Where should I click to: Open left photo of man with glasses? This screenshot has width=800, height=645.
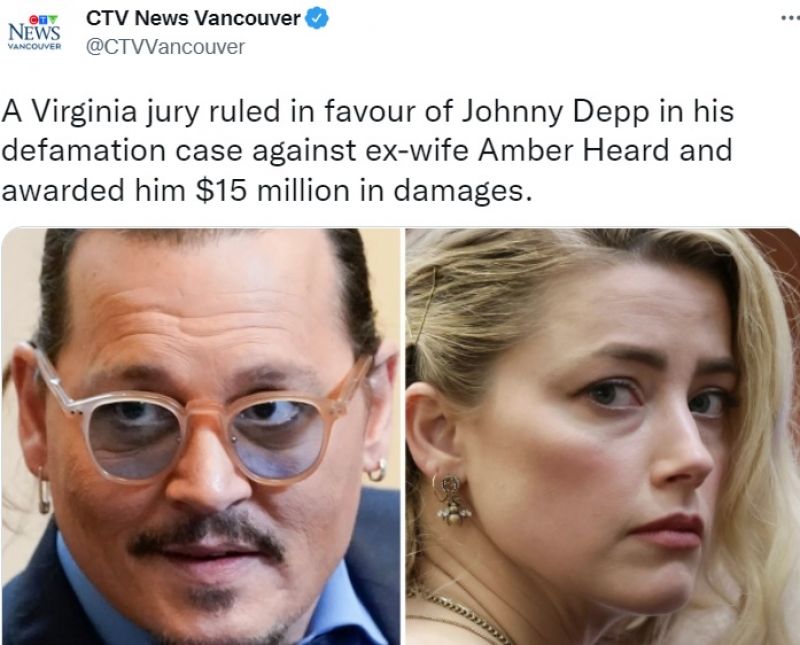[x=201, y=436]
